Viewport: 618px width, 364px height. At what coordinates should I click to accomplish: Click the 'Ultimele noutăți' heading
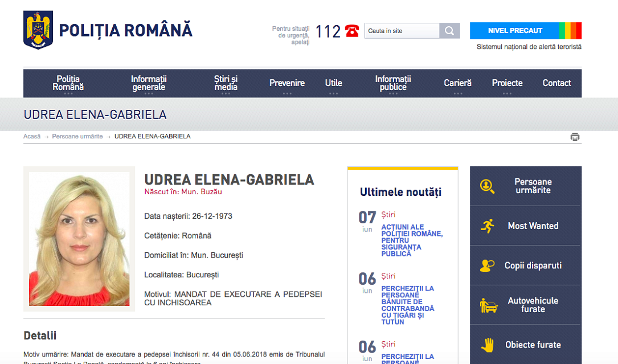400,192
